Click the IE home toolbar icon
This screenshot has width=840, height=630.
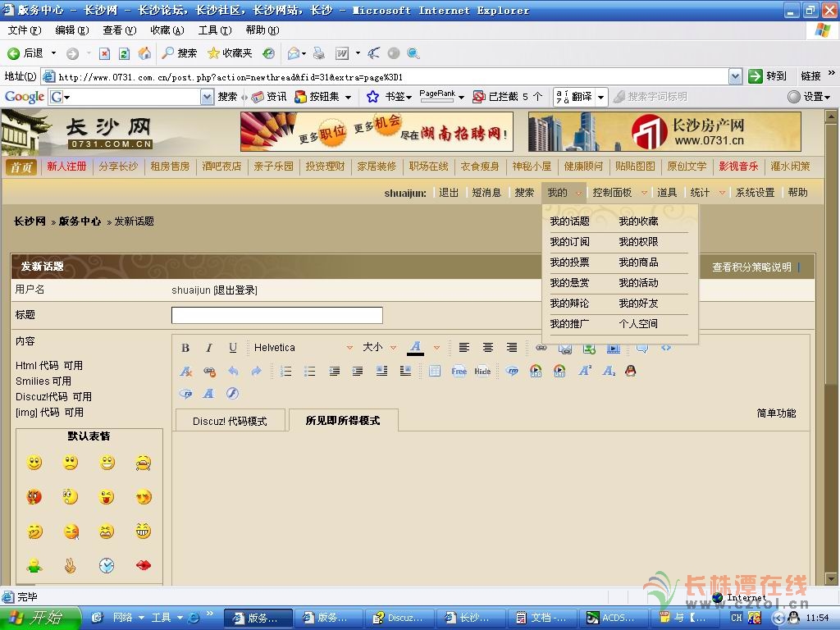tap(144, 53)
